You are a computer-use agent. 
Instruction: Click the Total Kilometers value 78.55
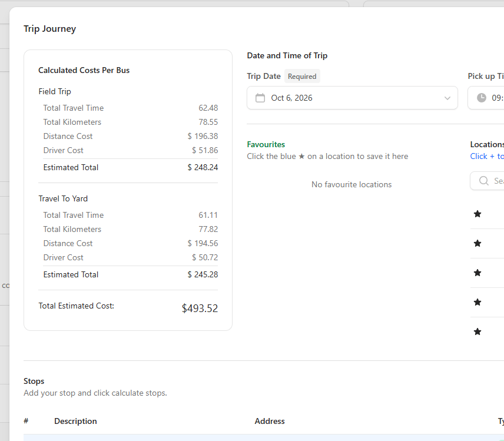click(x=208, y=122)
